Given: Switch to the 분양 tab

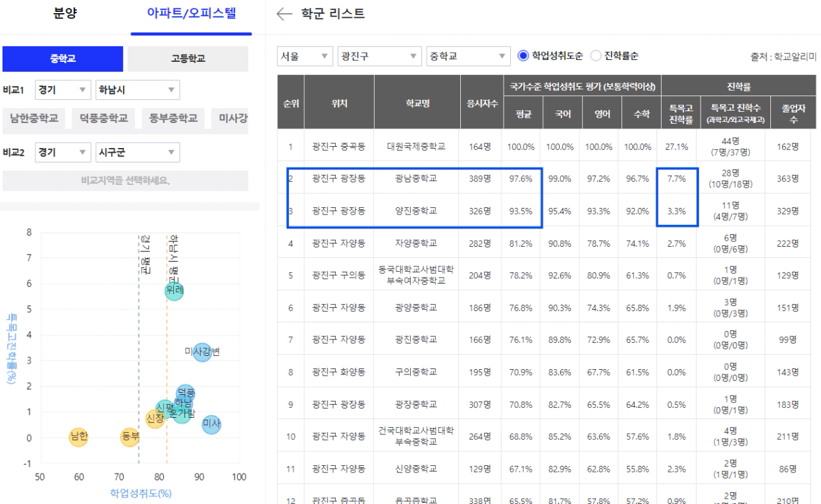Looking at the screenshot, I should pyautogui.click(x=64, y=13).
